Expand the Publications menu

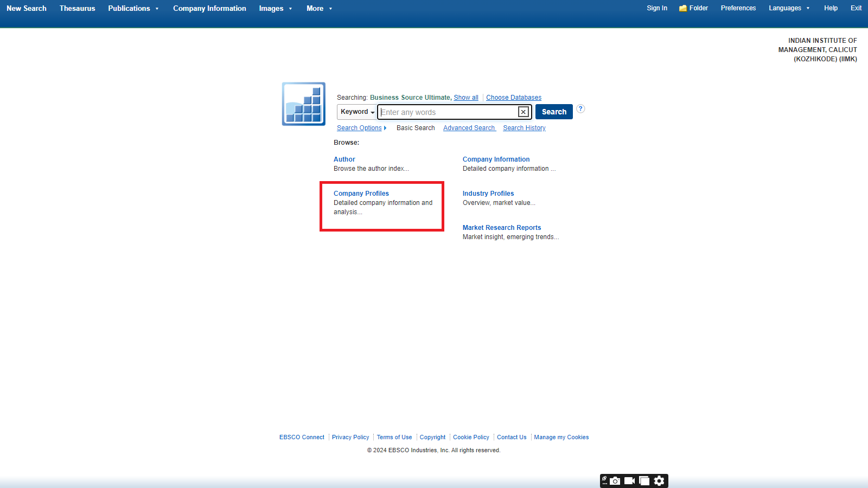[x=133, y=9]
